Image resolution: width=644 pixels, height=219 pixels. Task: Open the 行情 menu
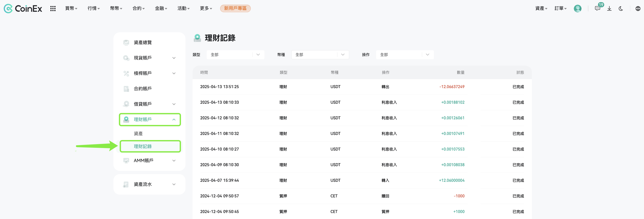point(94,9)
